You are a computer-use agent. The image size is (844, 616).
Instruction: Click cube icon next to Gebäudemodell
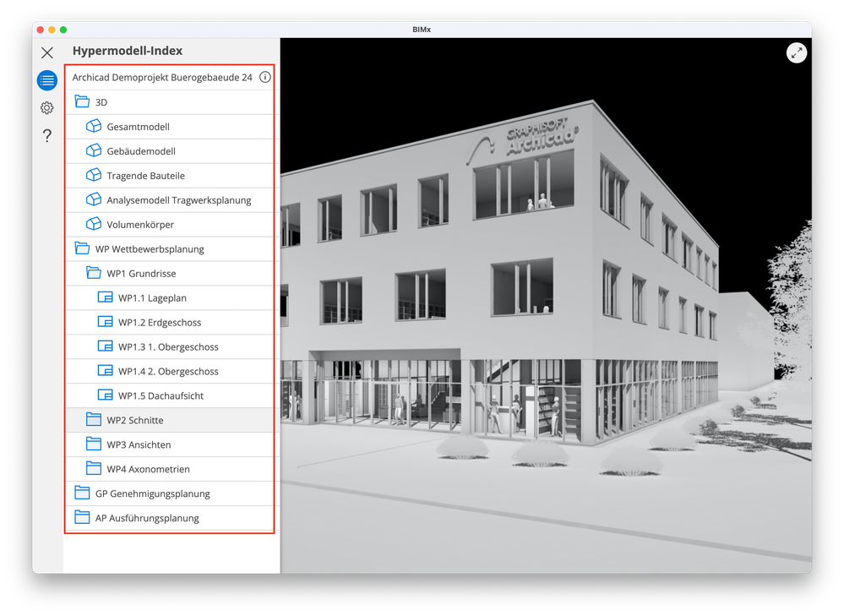94,150
